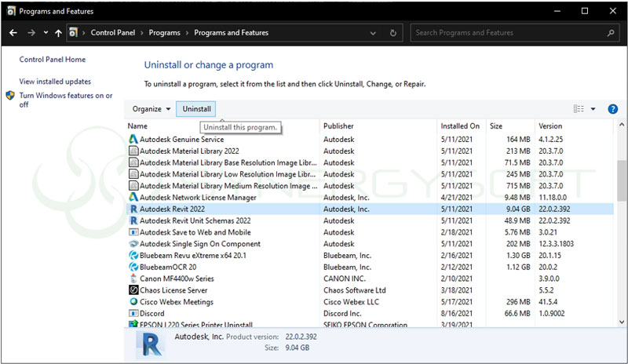
Task: Click CANON INC. publisher cell
Action: coord(345,278)
